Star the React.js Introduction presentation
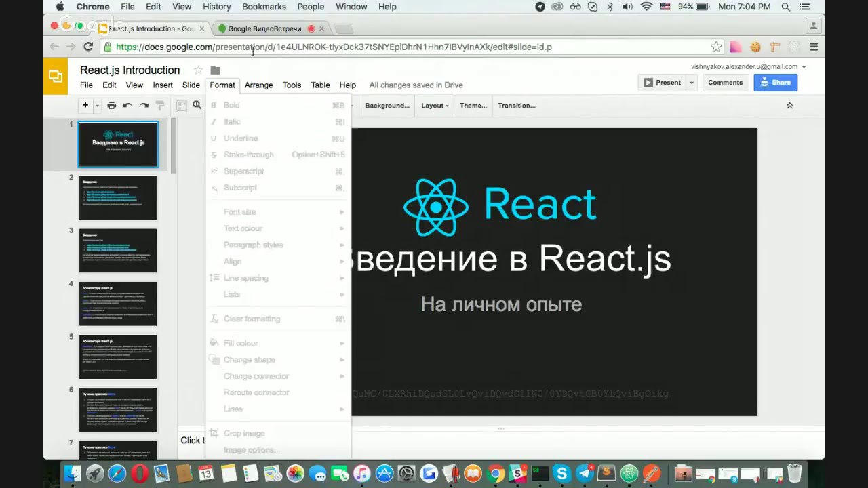 coord(198,70)
